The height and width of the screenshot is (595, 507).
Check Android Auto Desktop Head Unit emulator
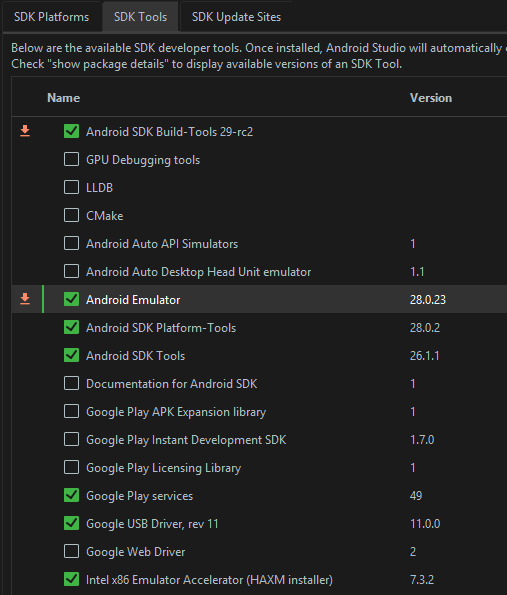71,271
